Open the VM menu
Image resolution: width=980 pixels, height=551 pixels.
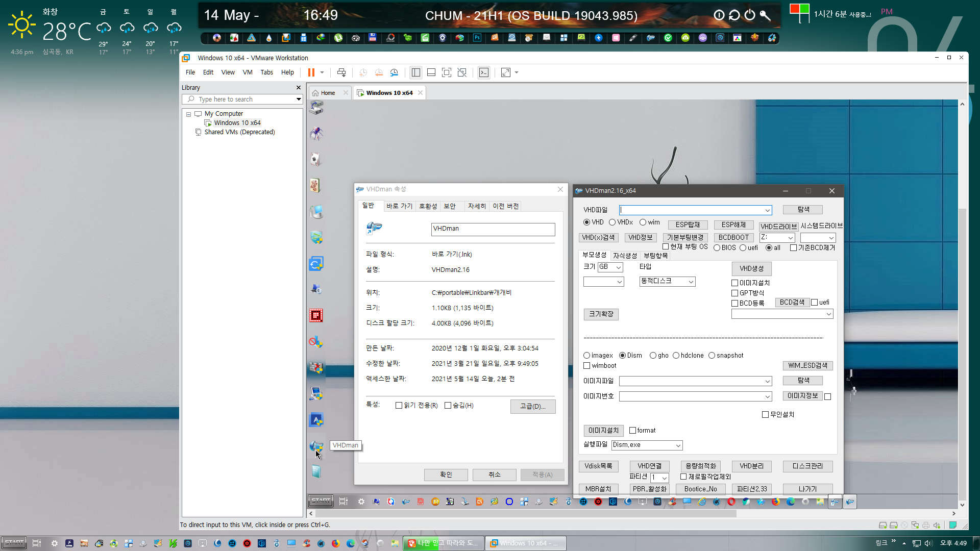[248, 72]
